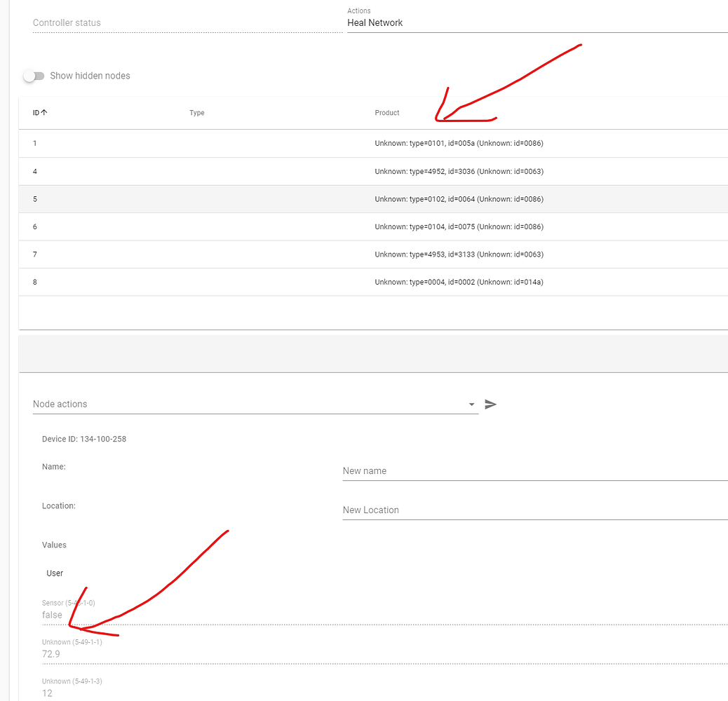Sort table by ID column arrow
This screenshot has width=728, height=701.
pos(44,113)
